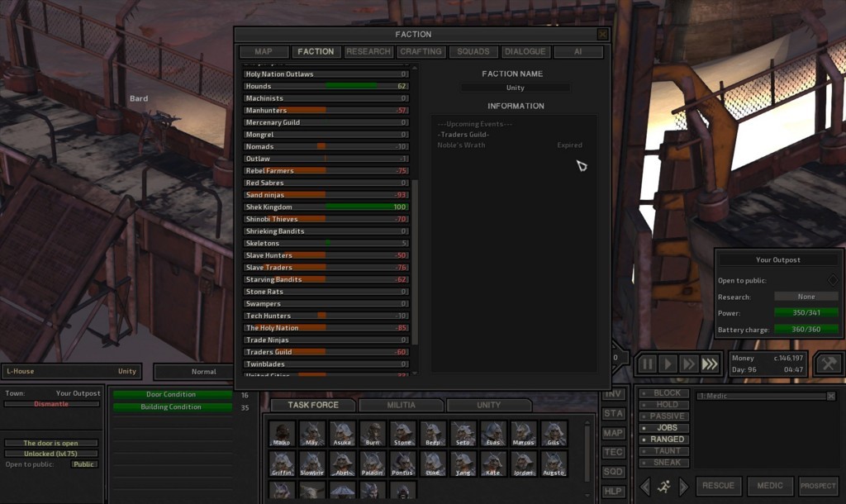The image size is (846, 504).
Task: Select the TASK FORCE squad tab
Action: [313, 405]
